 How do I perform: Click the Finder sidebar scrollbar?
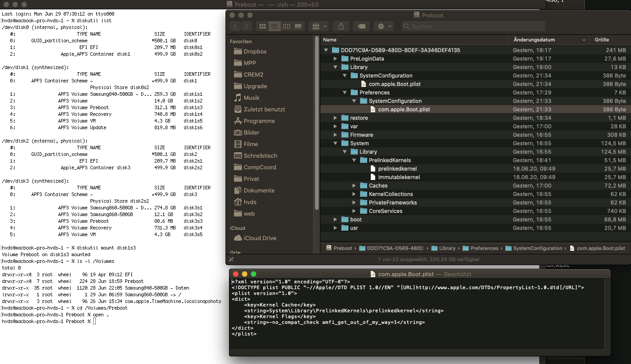[317, 123]
